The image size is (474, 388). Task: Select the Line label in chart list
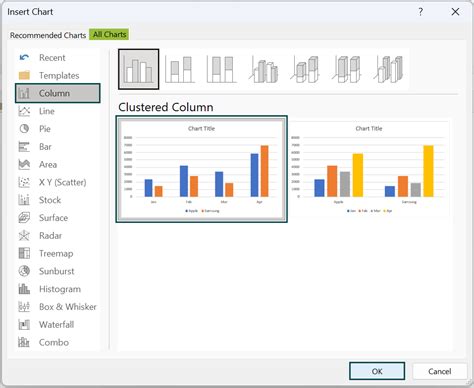pos(47,111)
